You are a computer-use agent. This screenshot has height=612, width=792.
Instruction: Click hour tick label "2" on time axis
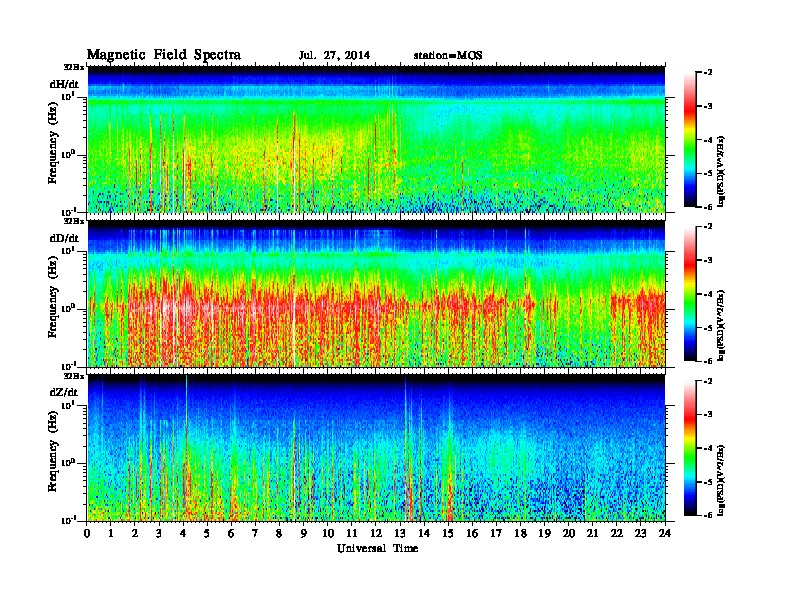135,533
